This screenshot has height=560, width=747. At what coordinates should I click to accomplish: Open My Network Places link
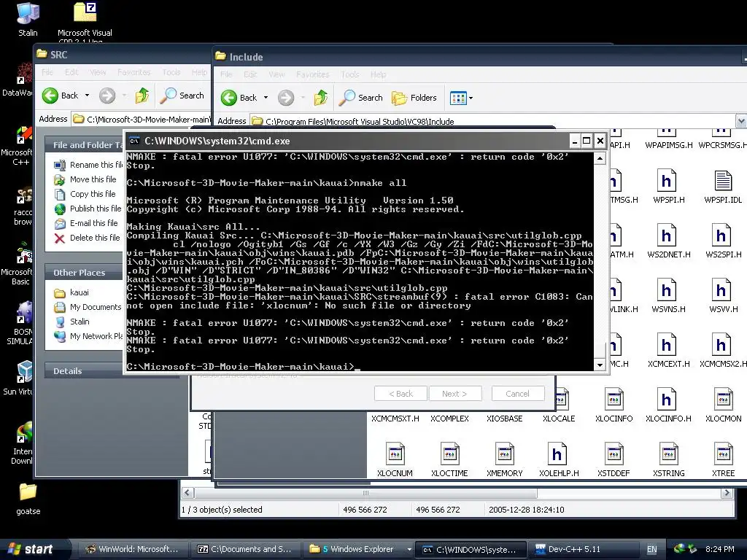tap(88, 336)
